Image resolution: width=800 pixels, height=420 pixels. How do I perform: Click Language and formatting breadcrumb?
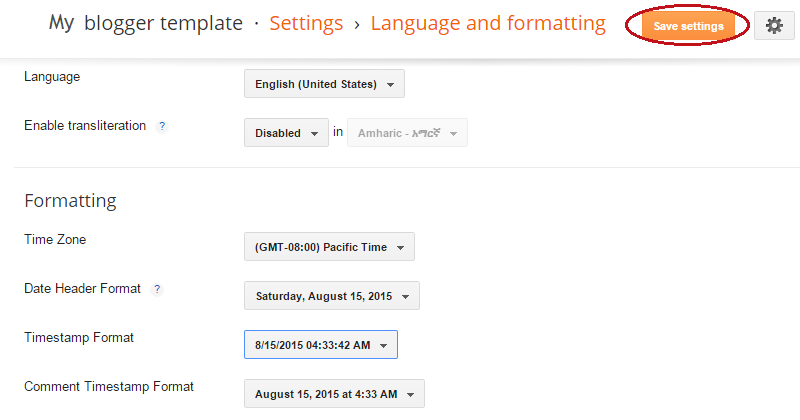click(x=488, y=23)
